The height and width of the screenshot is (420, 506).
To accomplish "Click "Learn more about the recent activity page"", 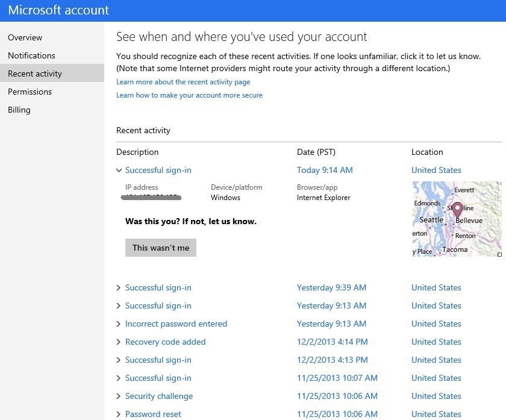I will (x=183, y=82).
